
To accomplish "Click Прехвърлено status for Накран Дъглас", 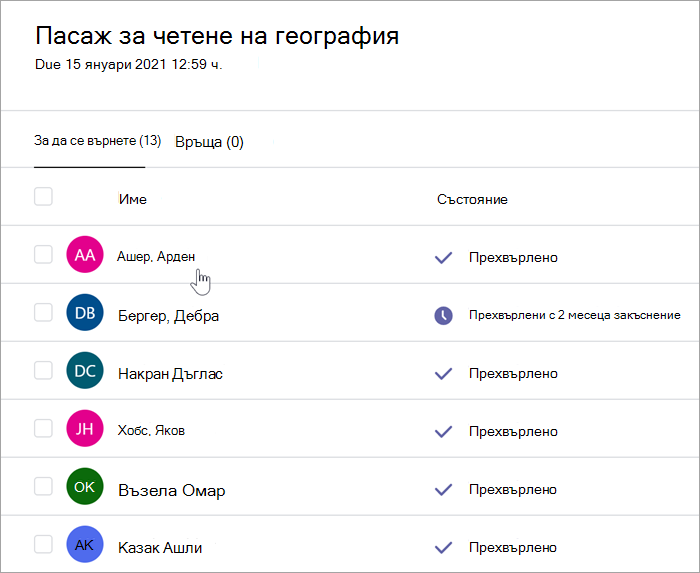I will [x=513, y=374].
